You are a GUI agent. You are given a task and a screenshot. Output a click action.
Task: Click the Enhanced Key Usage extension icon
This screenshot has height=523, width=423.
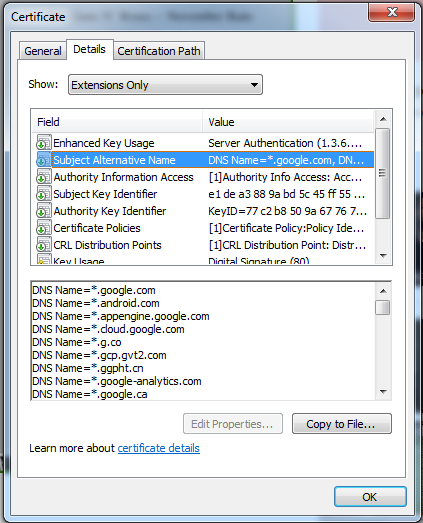coord(44,142)
